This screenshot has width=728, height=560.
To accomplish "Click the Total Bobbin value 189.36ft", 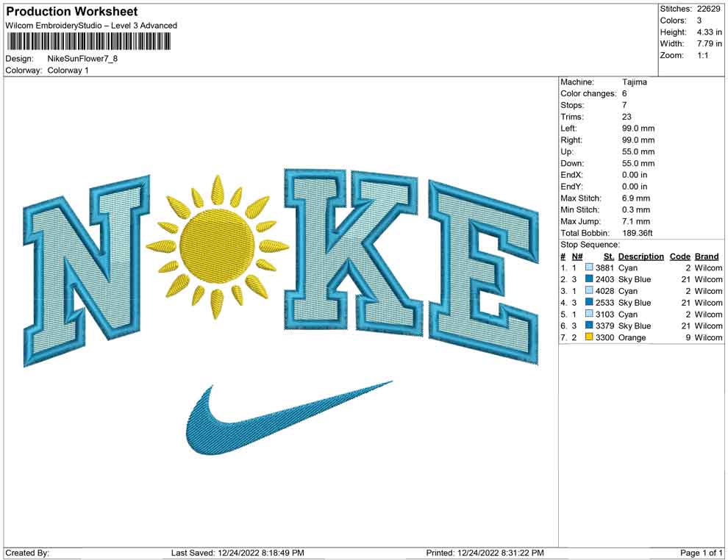I will [637, 233].
